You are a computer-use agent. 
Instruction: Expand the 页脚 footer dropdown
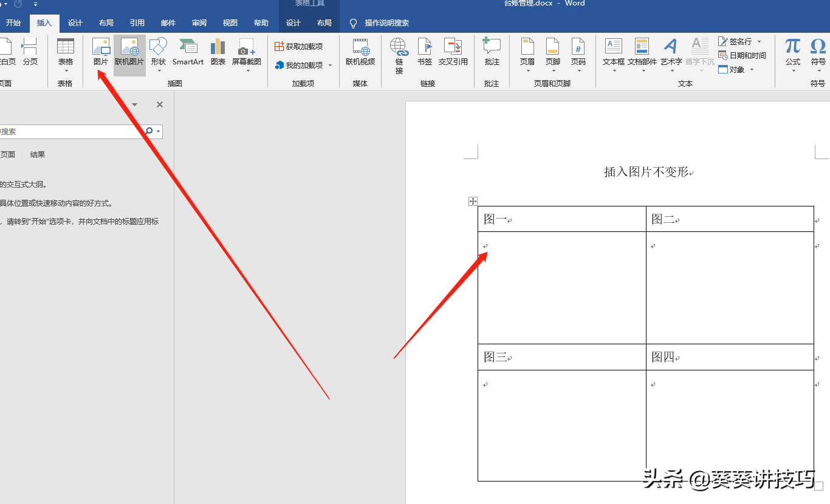point(552,71)
